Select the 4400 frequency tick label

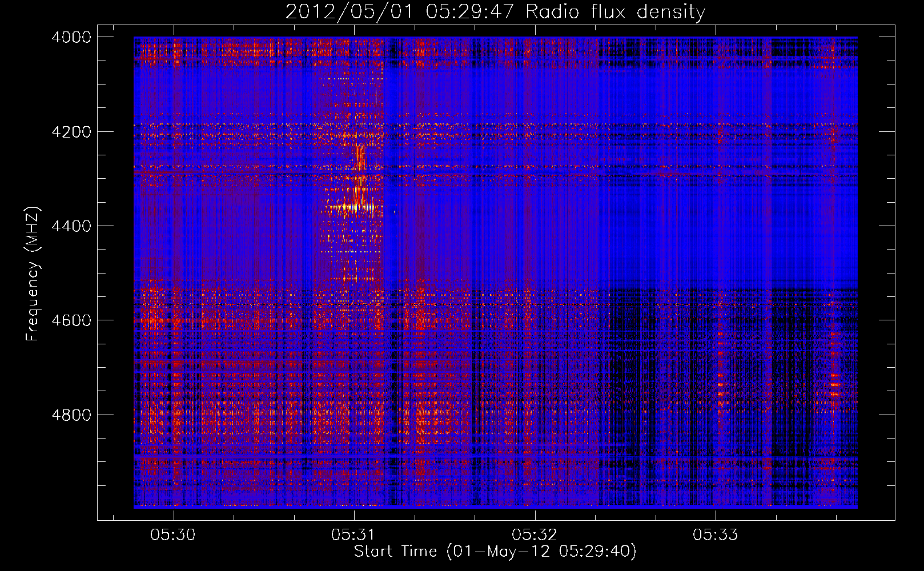point(71,226)
